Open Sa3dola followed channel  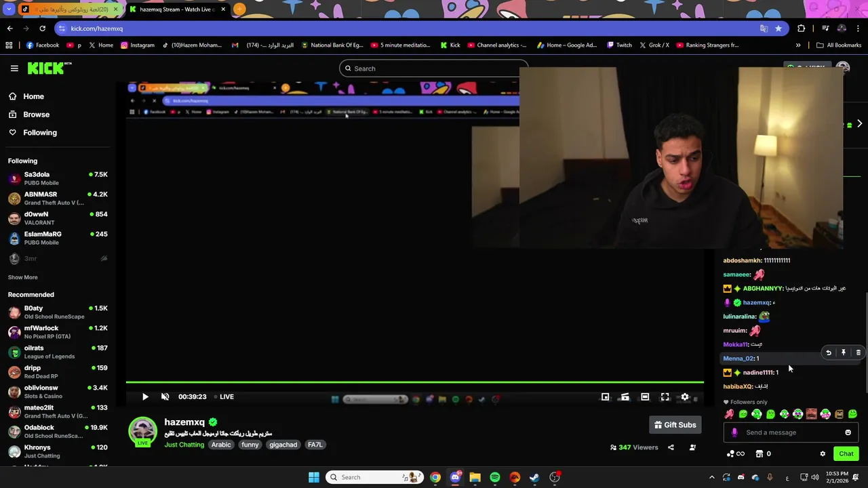click(x=58, y=178)
